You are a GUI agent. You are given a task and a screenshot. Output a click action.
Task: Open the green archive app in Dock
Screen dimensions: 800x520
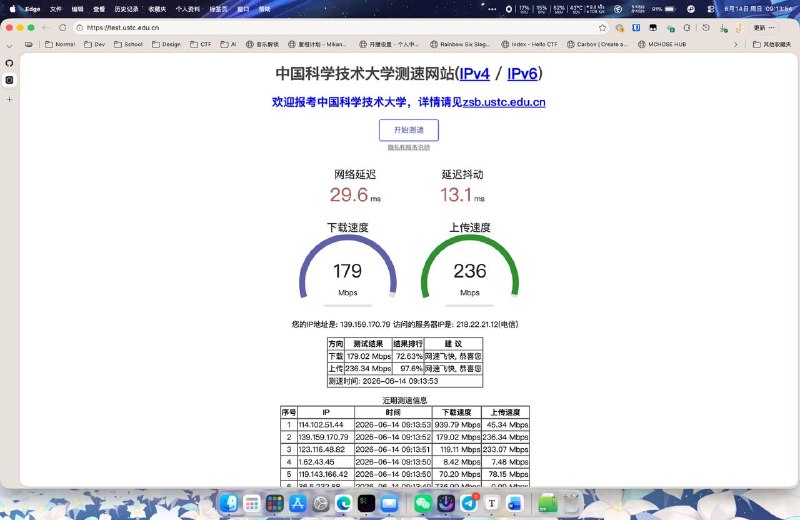tap(548, 504)
